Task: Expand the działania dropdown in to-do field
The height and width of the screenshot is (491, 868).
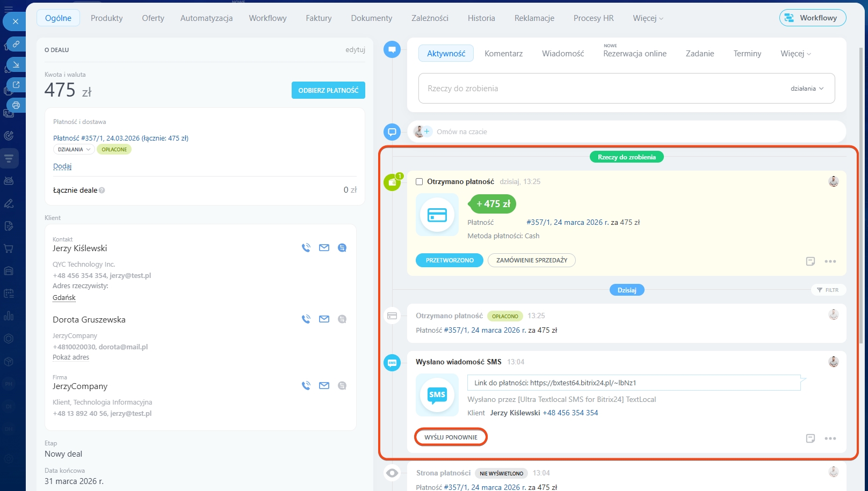Action: point(807,89)
